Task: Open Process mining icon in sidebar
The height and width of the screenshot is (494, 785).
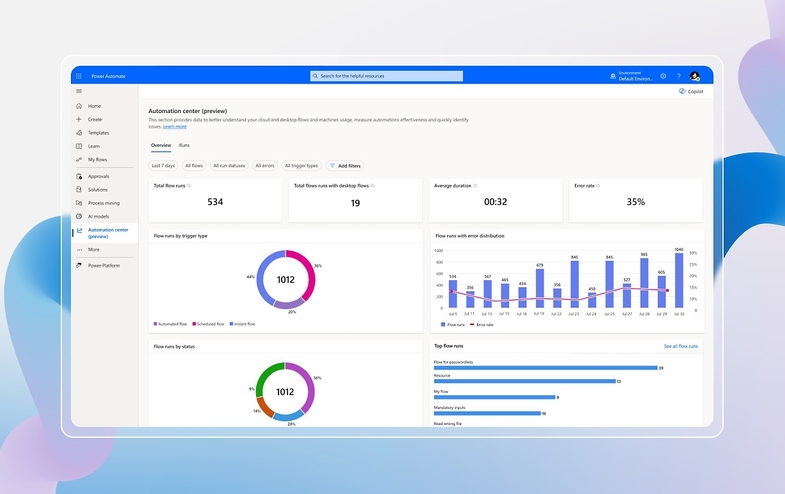Action: pyautogui.click(x=79, y=203)
